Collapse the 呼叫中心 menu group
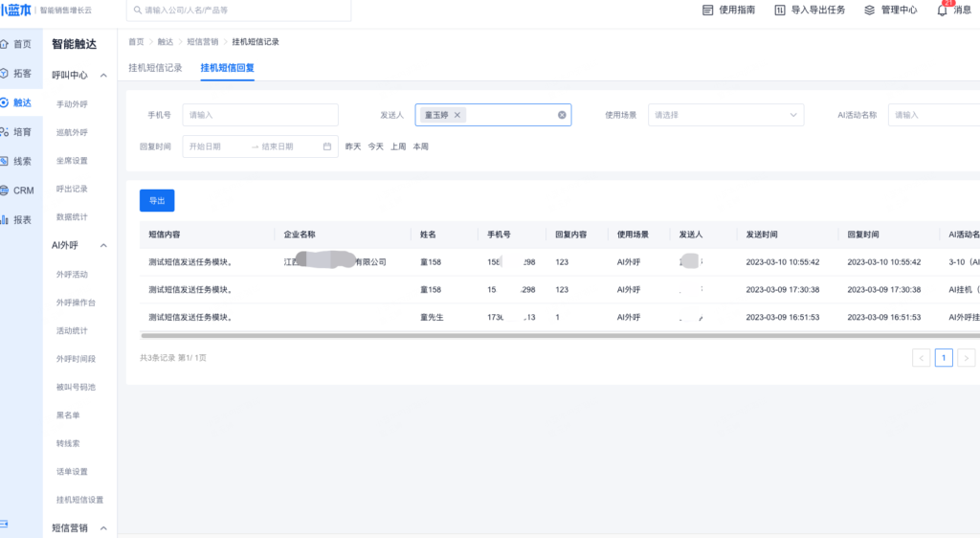980x538 pixels. 103,75
